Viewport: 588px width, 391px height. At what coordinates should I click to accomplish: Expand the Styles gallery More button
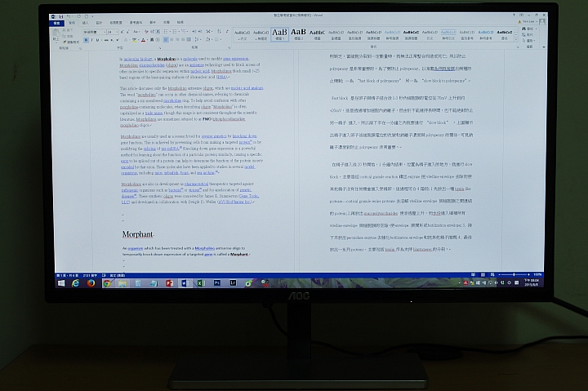tap(516, 40)
